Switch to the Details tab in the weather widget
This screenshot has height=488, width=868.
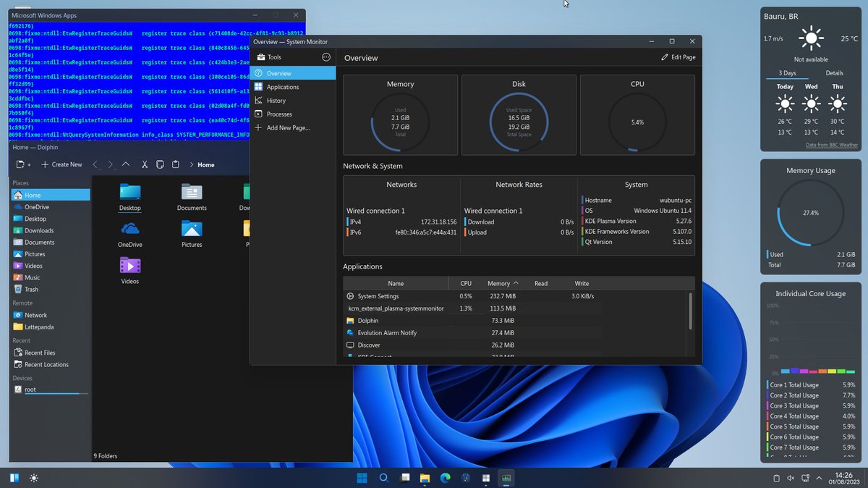coord(834,72)
